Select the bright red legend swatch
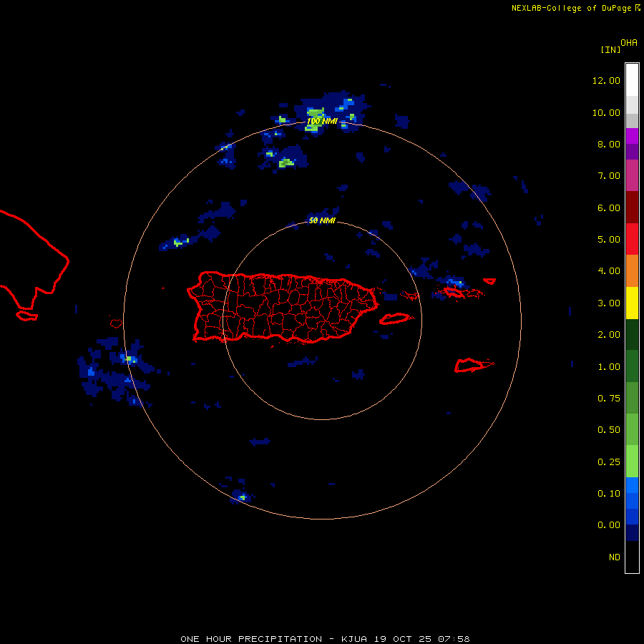This screenshot has width=644, height=644. click(x=632, y=238)
